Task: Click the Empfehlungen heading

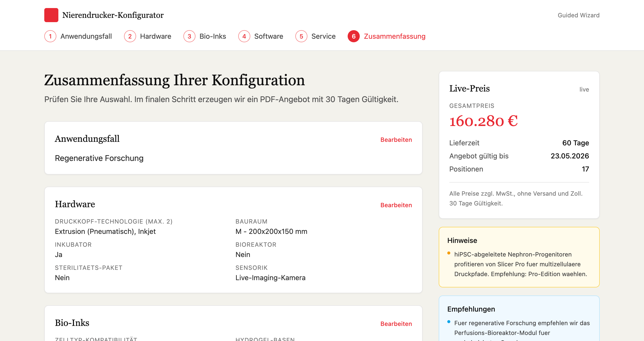Action: tap(471, 309)
